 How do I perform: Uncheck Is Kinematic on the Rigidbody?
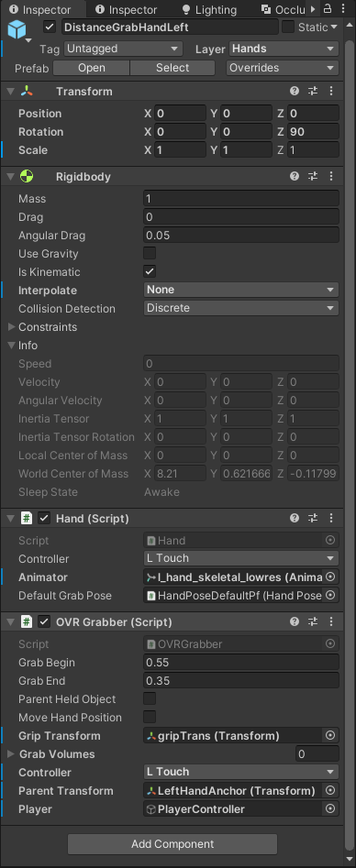pyautogui.click(x=150, y=272)
